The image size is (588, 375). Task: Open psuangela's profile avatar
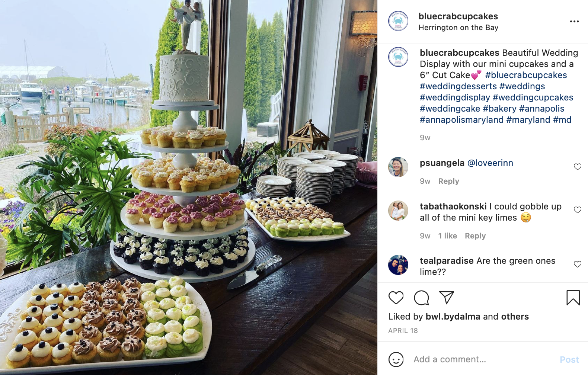click(398, 167)
